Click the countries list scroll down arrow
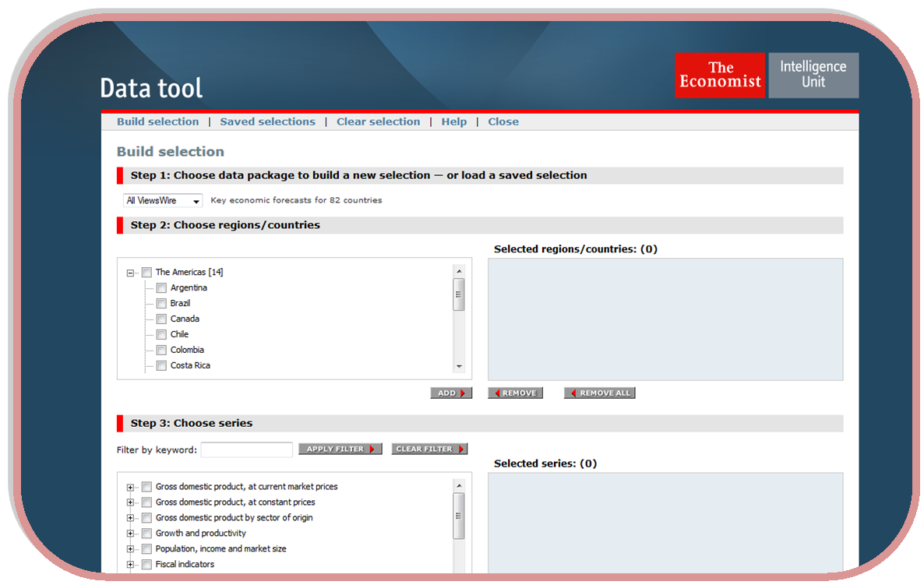This screenshot has width=924, height=585. pos(459,366)
